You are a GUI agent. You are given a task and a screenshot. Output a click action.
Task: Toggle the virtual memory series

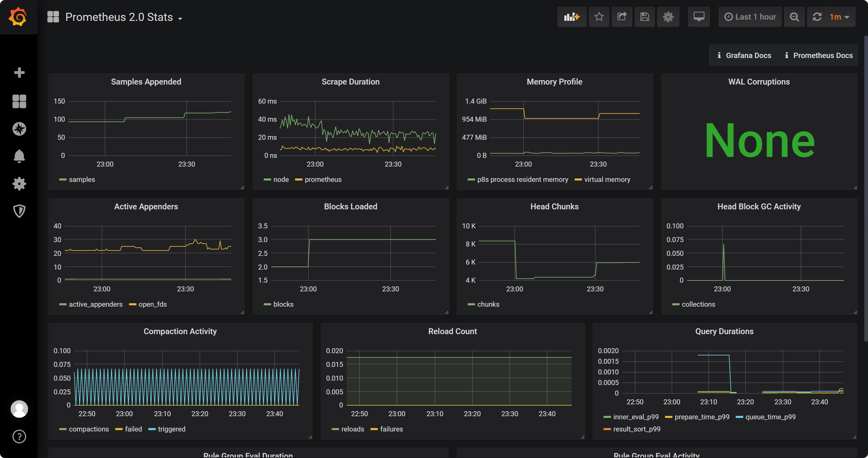tap(607, 180)
